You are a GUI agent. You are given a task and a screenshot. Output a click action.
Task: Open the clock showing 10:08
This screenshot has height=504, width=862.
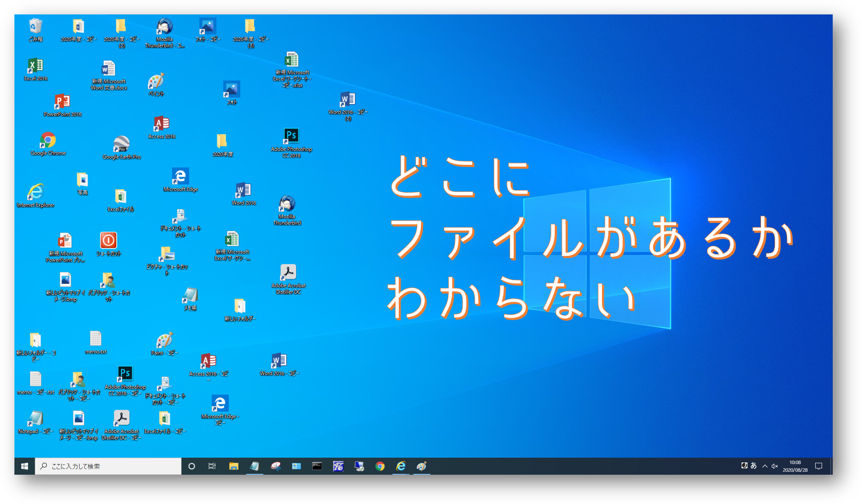[795, 466]
